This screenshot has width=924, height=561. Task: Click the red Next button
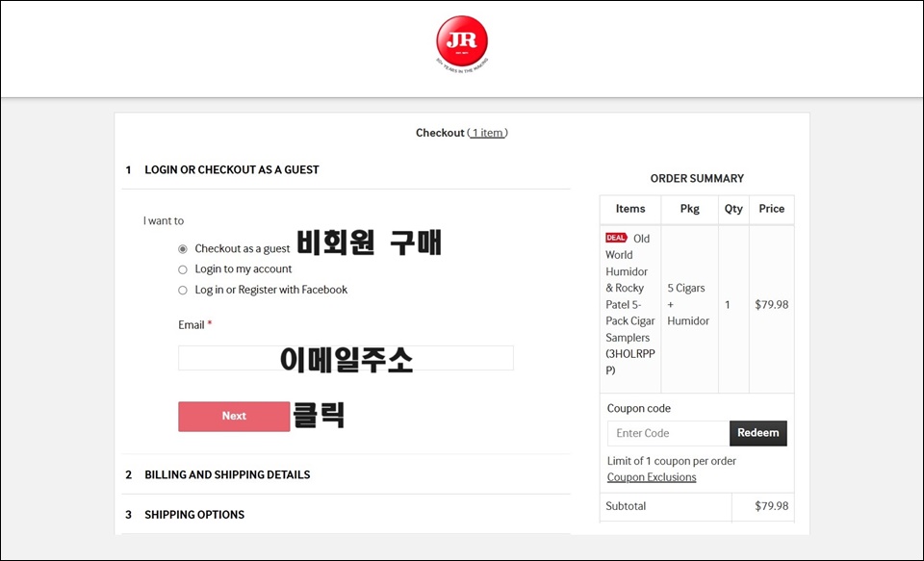click(x=234, y=416)
